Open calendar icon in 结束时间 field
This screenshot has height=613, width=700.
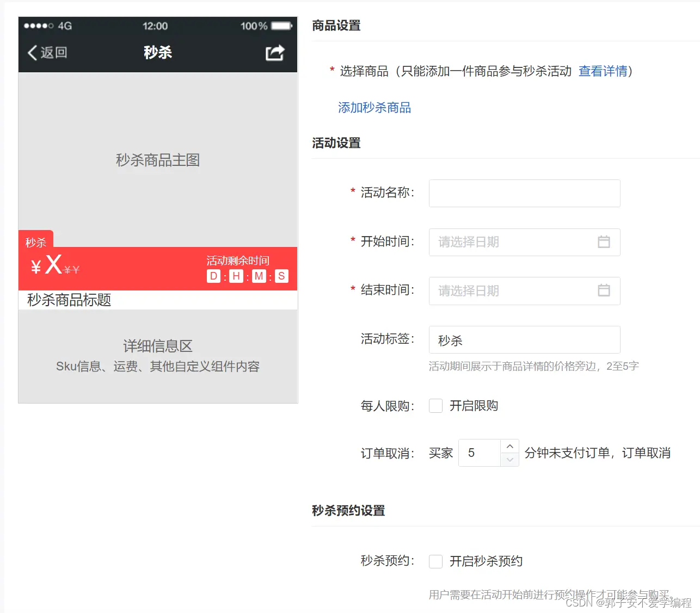pos(604,290)
